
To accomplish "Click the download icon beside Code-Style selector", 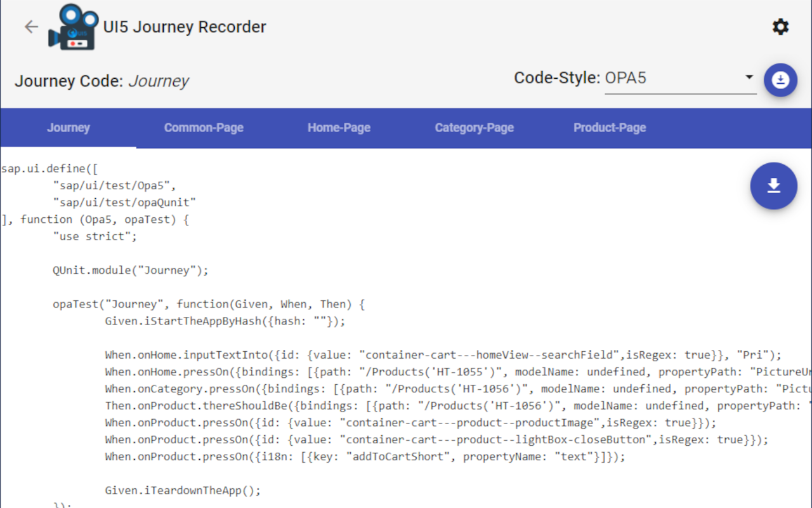I will 780,80.
